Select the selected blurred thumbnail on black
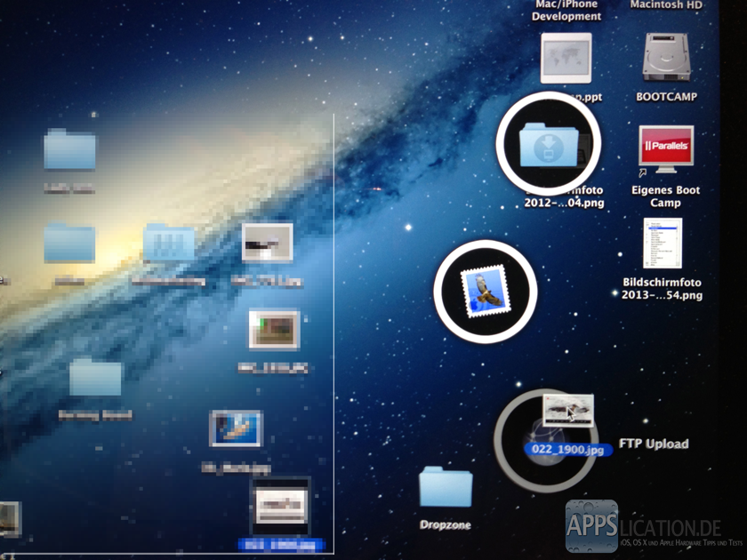The image size is (747, 560). [280, 506]
